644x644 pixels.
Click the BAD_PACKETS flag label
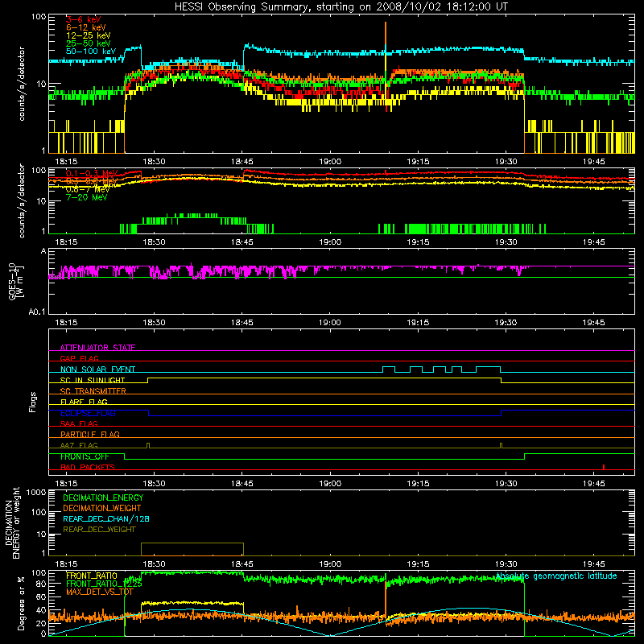click(x=88, y=467)
